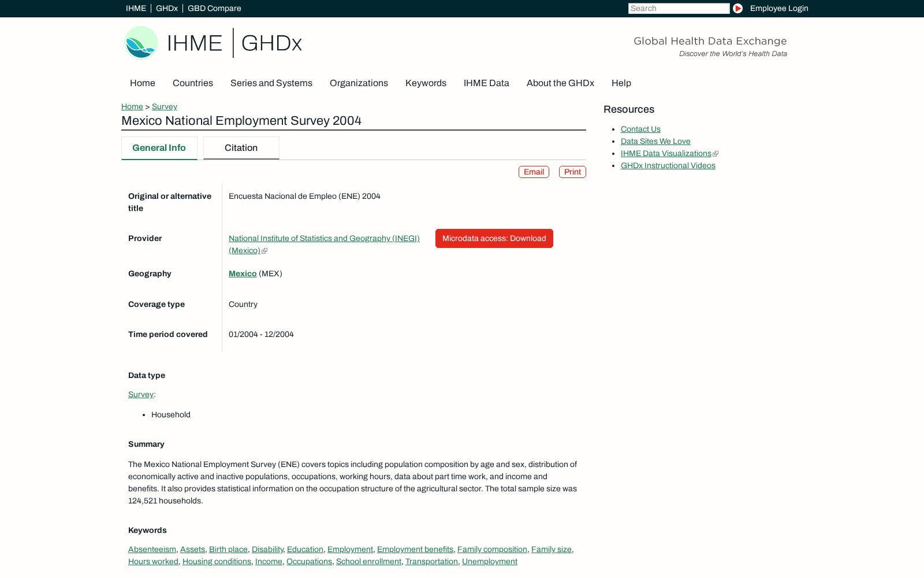Open Data Sites We Love link

pyautogui.click(x=655, y=141)
